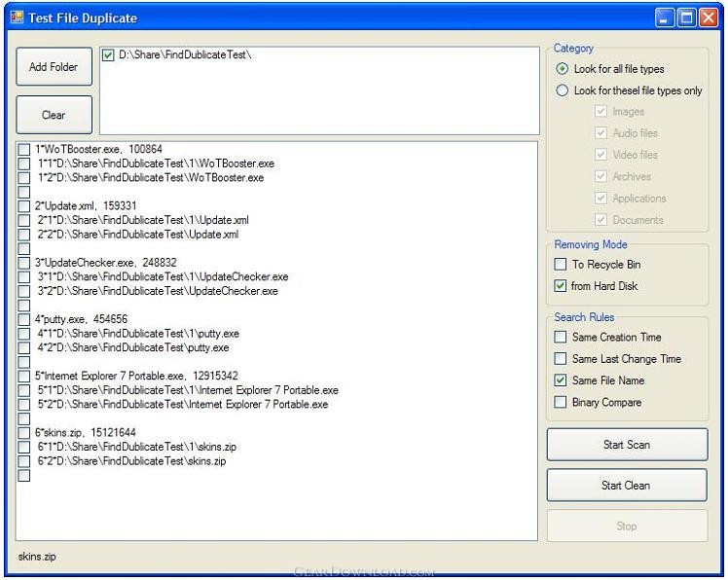Click the Add Folder button
This screenshot has width=728, height=580.
pyautogui.click(x=54, y=67)
